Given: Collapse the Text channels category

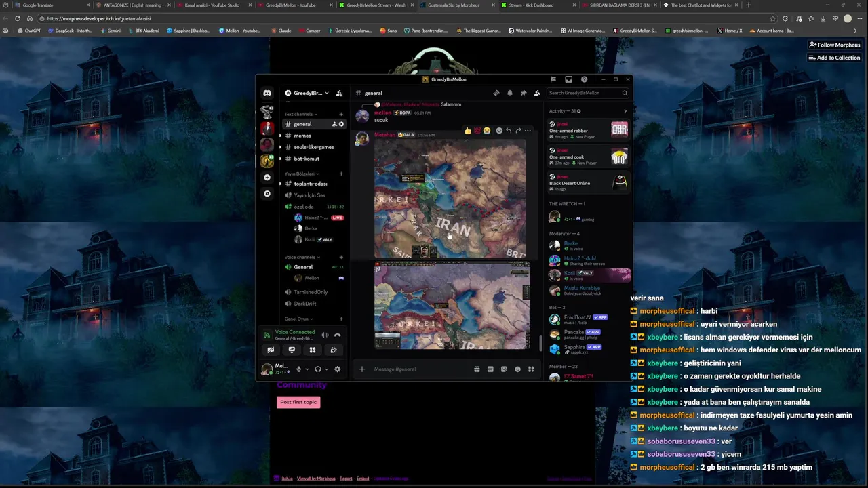Looking at the screenshot, I should click(300, 114).
